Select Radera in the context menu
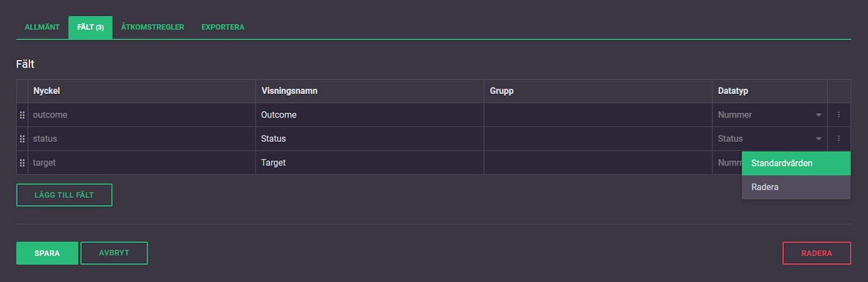The width and height of the screenshot is (868, 282). (795, 187)
